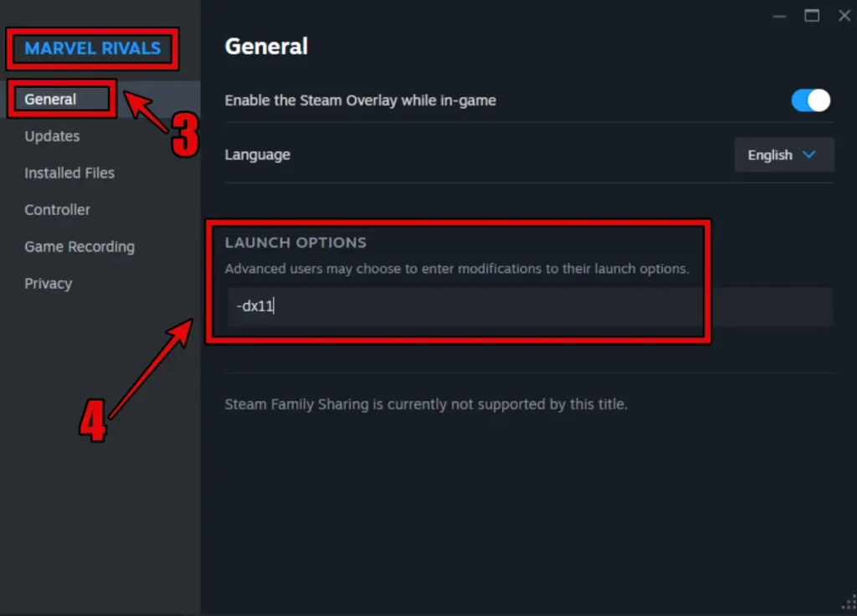Show the Privacy settings
The height and width of the screenshot is (616, 857).
tap(48, 284)
